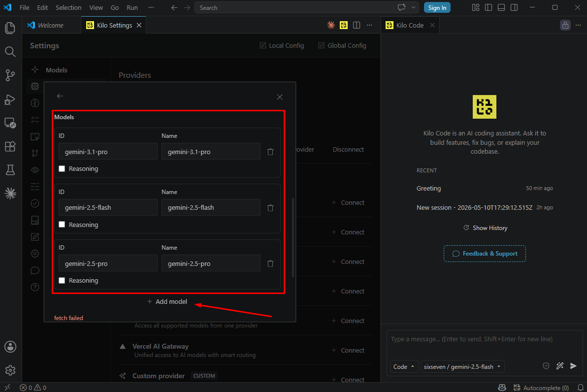Viewport: 587px width, 392px height.
Task: Click the enhance prompt wand icon
Action: click(560, 366)
